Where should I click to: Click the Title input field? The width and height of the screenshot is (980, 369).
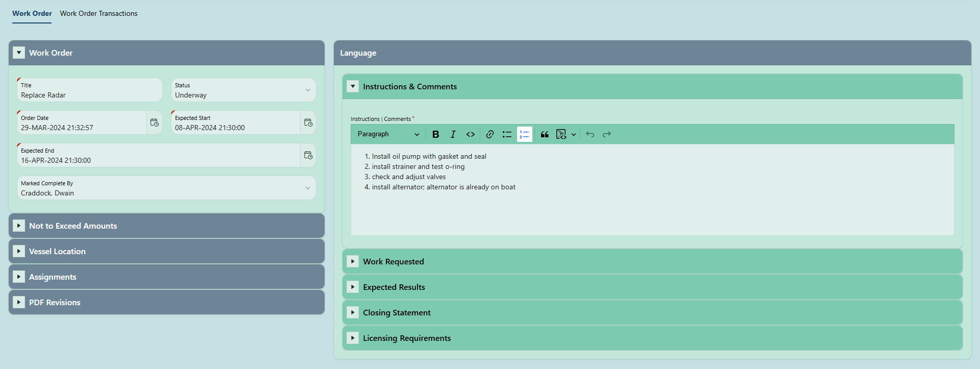tap(89, 95)
